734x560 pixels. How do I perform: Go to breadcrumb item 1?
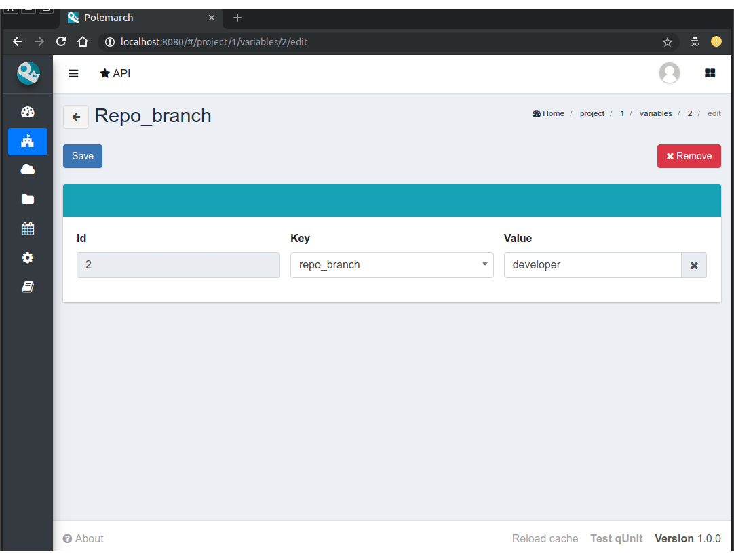pyautogui.click(x=622, y=113)
